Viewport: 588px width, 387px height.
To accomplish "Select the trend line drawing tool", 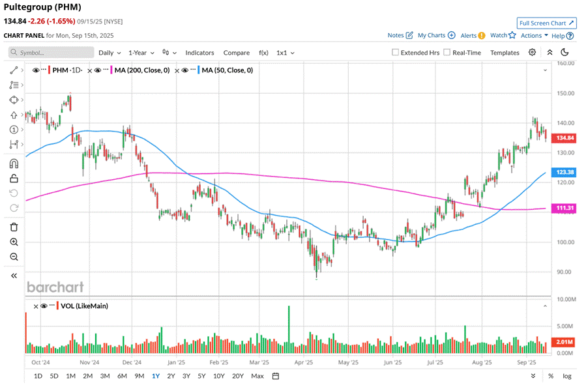I will (14, 70).
